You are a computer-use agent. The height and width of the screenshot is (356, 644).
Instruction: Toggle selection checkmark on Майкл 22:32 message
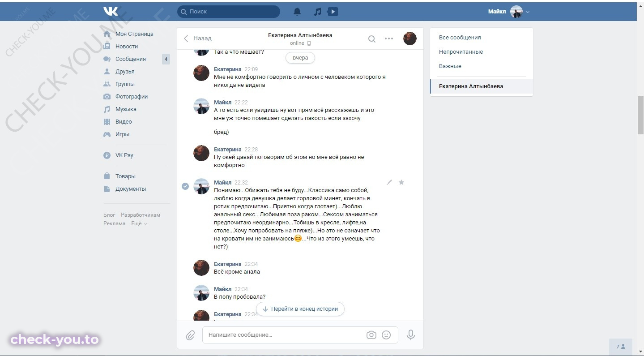pos(185,186)
